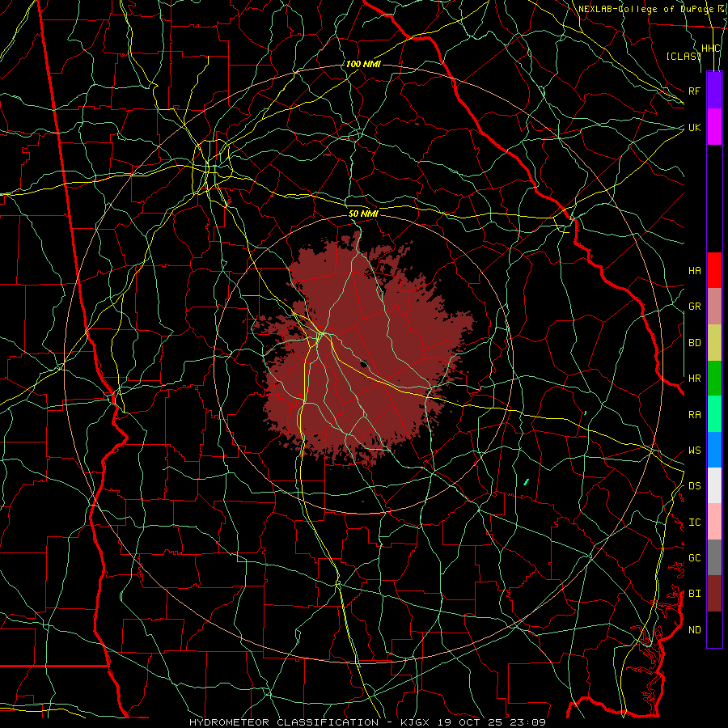
Task: Click the small green rain echo near the bottom right
Action: point(526,482)
